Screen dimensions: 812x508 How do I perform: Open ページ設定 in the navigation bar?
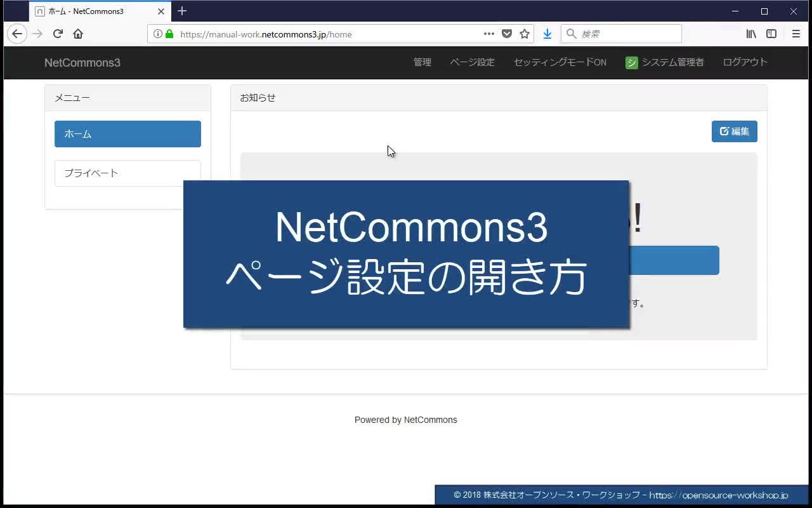(x=473, y=62)
